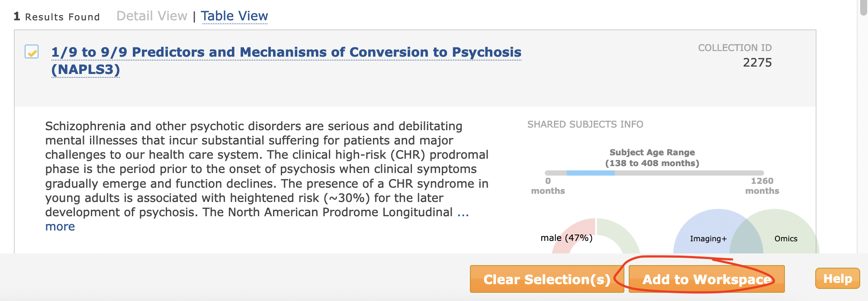Screen dimensions: 868x301
Task: Click the blue Subject Age Range bar segment
Action: pyautogui.click(x=591, y=173)
